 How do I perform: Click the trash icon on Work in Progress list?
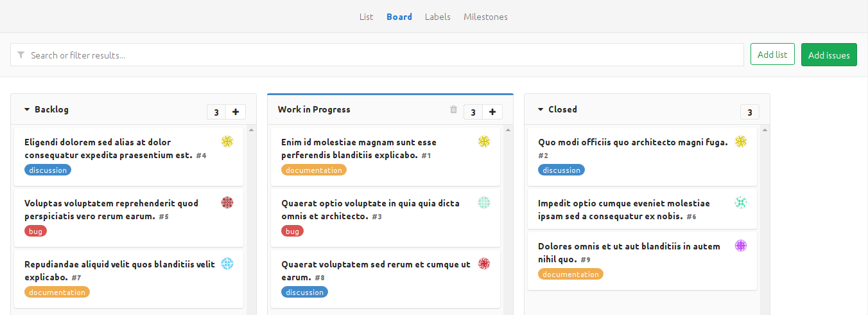[453, 110]
